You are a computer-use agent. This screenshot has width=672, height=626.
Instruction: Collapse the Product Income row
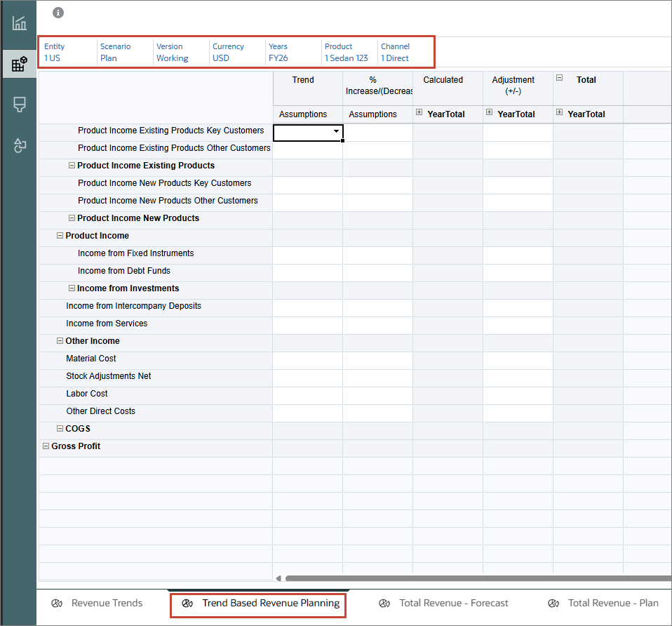coord(60,236)
